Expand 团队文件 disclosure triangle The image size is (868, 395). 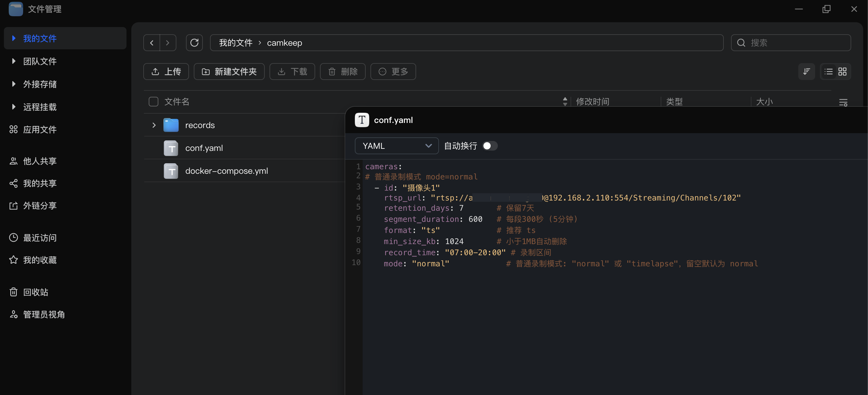(14, 61)
